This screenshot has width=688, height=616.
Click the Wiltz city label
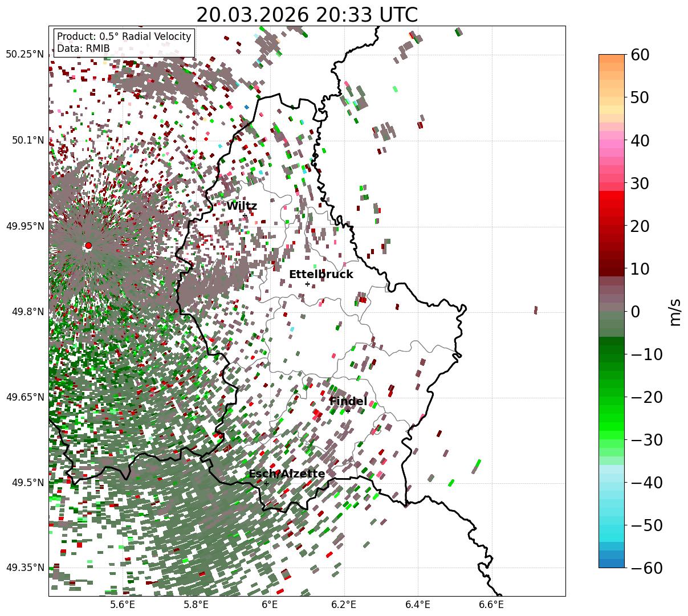pyautogui.click(x=242, y=206)
